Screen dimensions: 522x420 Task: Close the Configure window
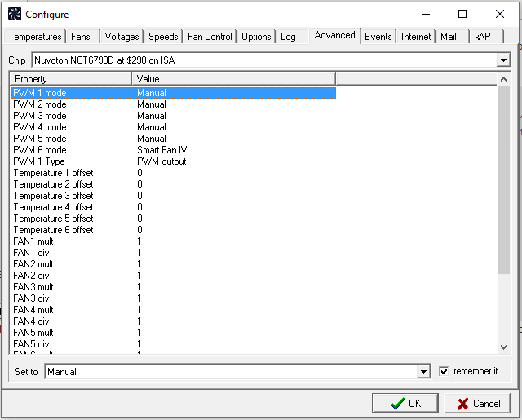click(500, 14)
